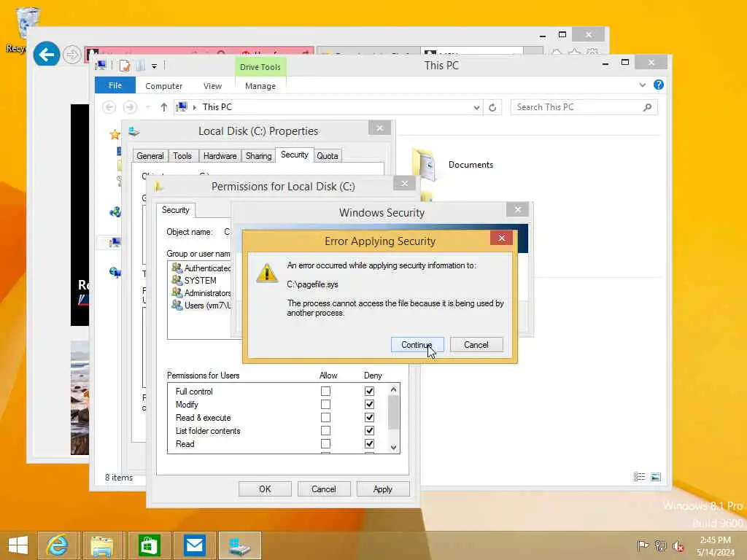
Task: Open the General tab in Properties
Action: [x=150, y=156]
